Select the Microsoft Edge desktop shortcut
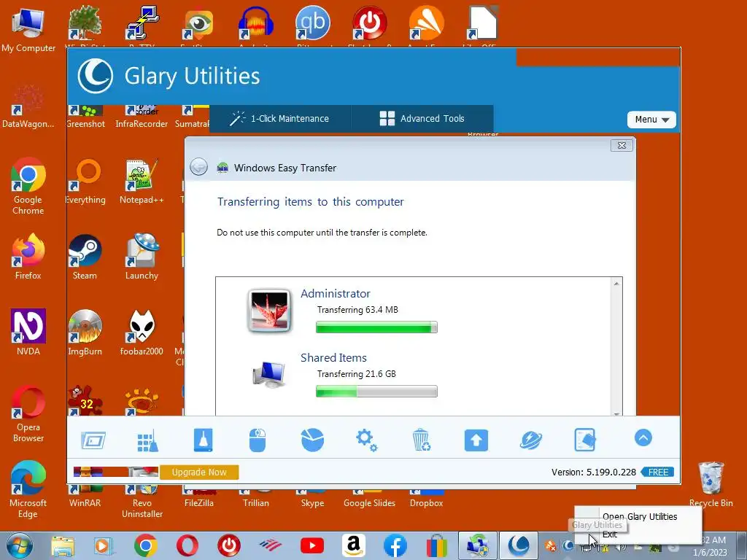Screen dimensions: 747x560 point(28,489)
